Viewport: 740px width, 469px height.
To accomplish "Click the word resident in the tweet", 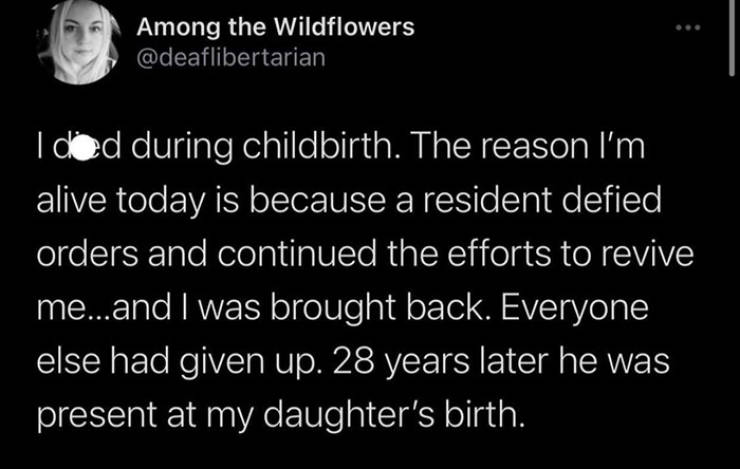I will click(486, 200).
